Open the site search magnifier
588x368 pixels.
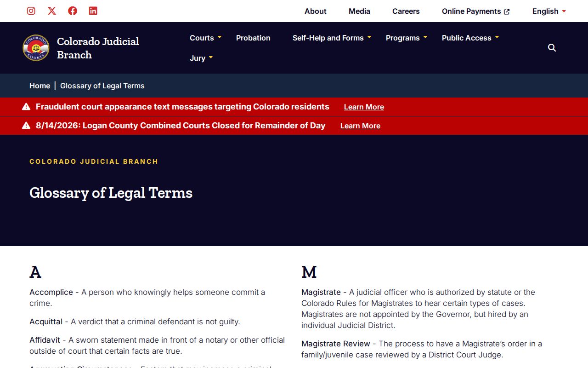552,48
